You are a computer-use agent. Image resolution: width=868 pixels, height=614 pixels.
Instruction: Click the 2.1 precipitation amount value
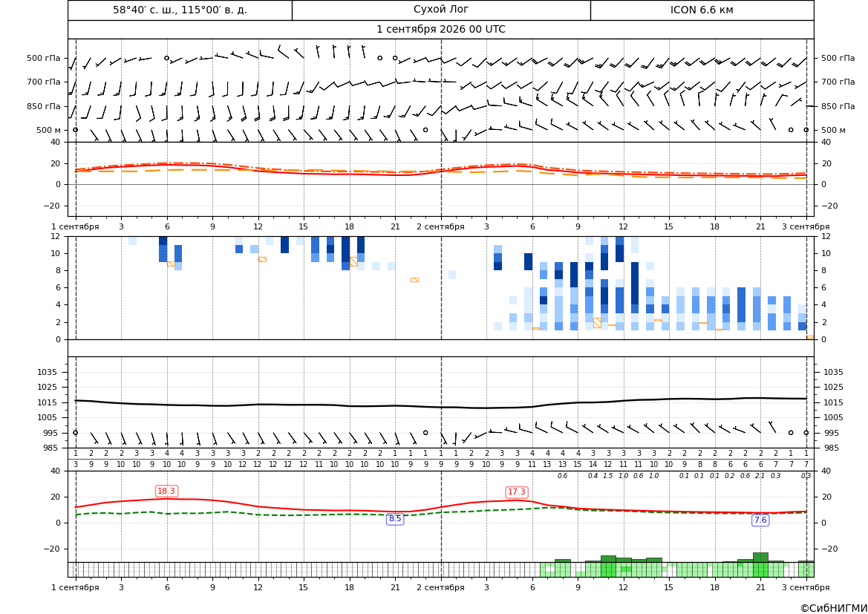coord(760,476)
